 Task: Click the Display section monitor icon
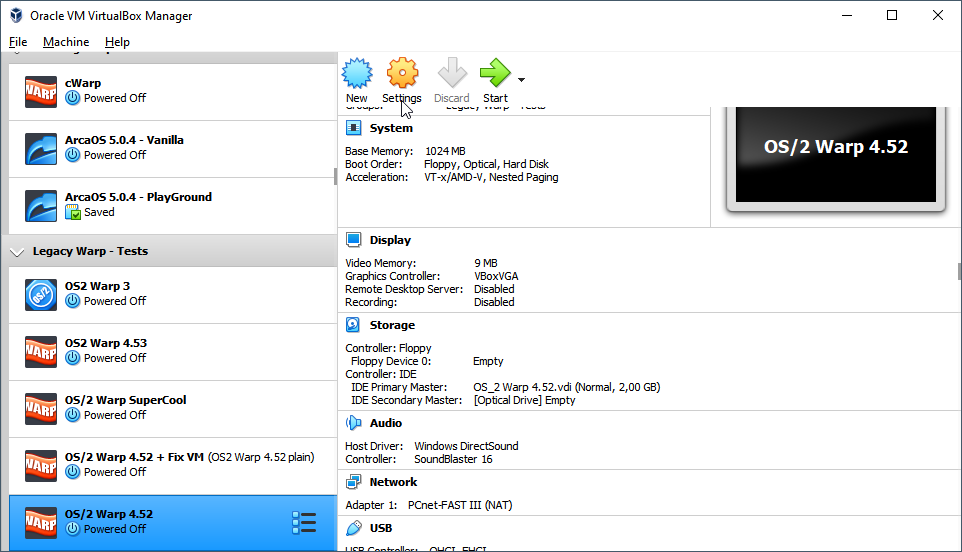tap(353, 240)
